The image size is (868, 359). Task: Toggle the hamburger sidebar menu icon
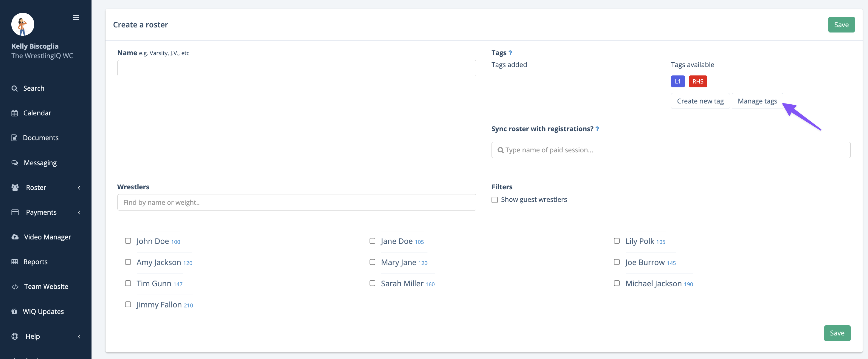76,18
